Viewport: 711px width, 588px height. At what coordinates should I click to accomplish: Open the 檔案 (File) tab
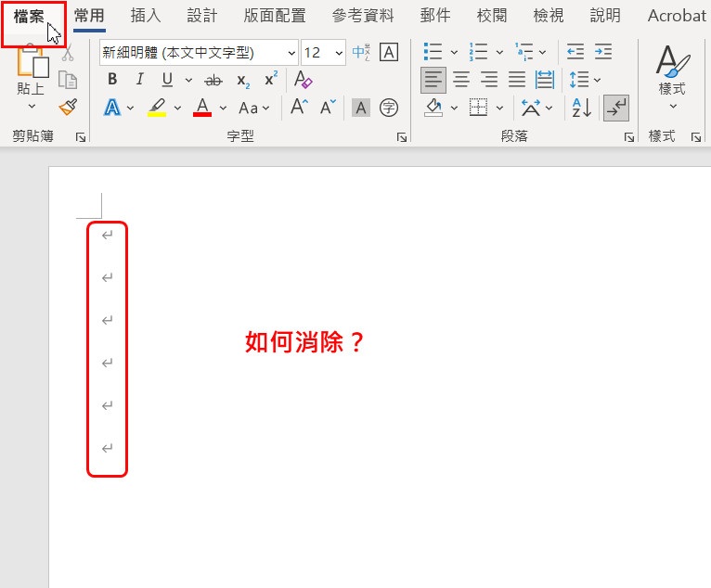point(29,16)
